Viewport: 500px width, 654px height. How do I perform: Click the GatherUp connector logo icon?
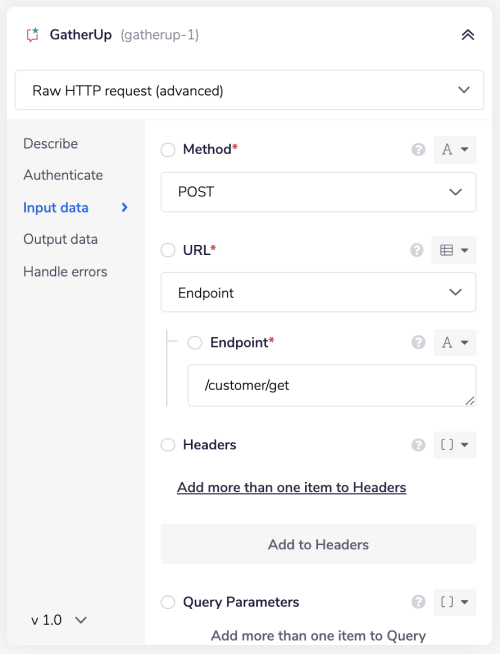tap(33, 35)
